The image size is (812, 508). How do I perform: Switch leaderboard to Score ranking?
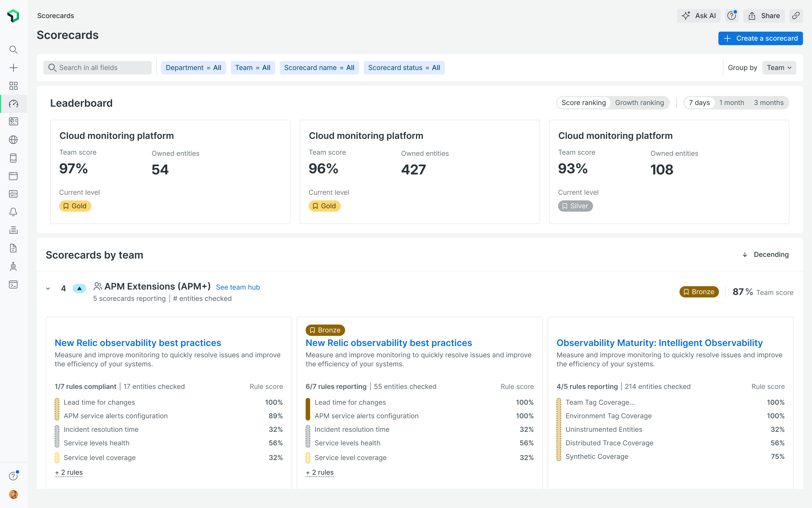click(584, 103)
